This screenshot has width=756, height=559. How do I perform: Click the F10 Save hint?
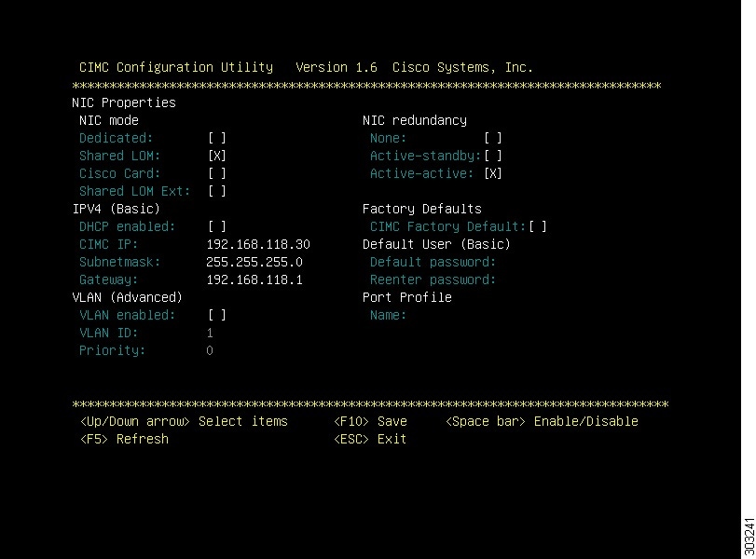point(370,422)
